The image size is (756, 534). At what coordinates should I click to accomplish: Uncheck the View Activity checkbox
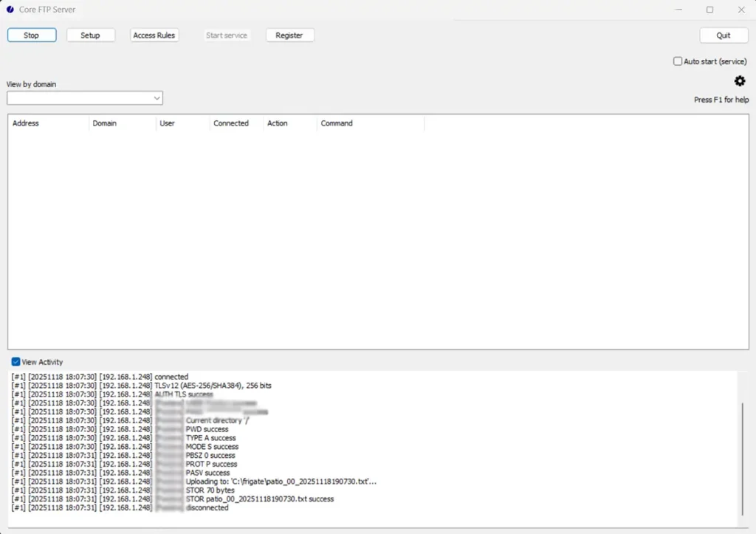click(x=15, y=361)
